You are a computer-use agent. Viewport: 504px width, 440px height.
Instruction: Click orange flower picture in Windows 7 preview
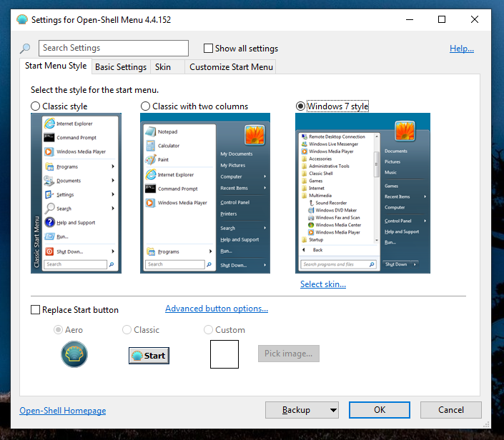pyautogui.click(x=405, y=131)
